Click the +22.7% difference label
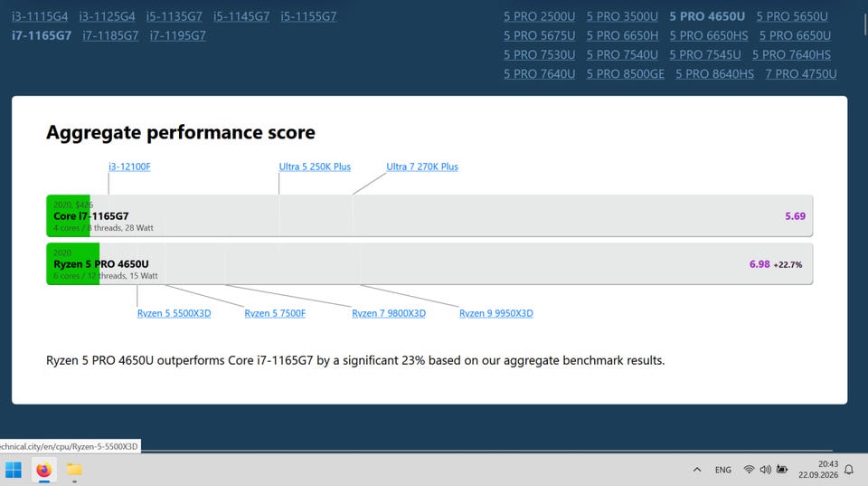 pos(788,265)
